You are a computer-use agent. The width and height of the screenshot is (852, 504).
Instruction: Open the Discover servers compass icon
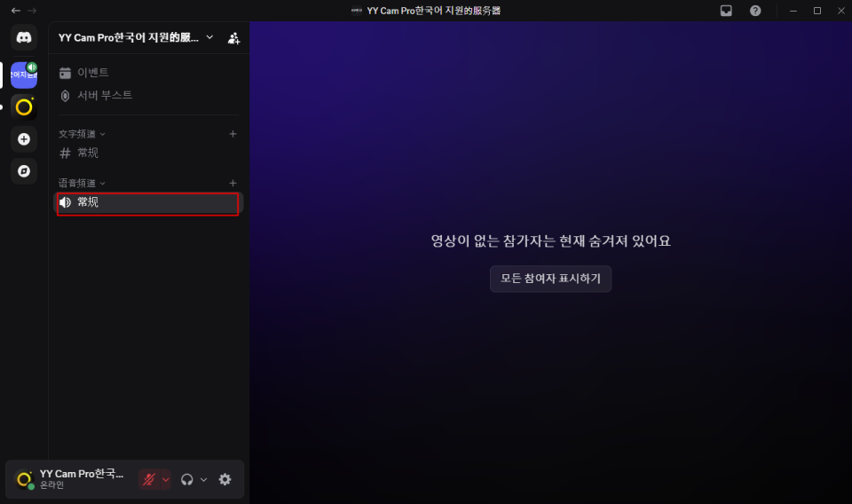point(24,170)
